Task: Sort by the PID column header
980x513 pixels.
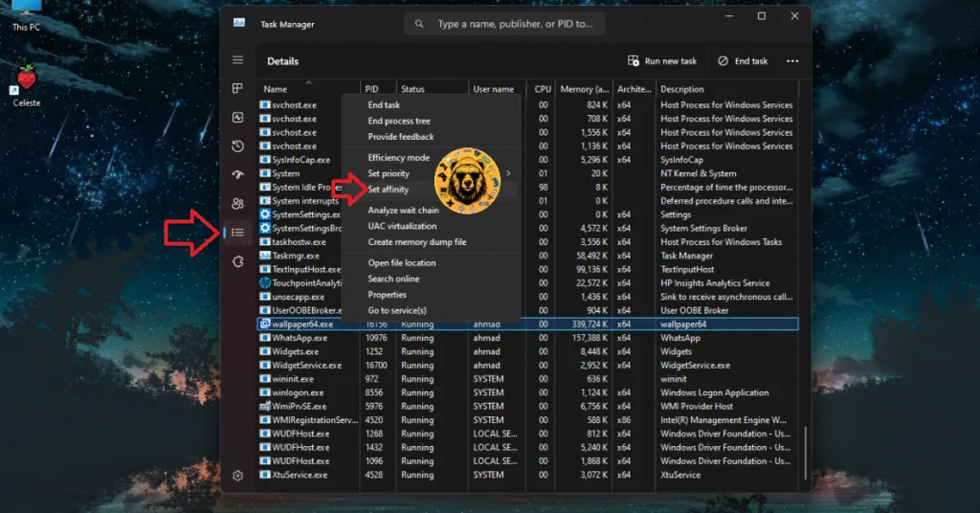Action: coord(378,89)
